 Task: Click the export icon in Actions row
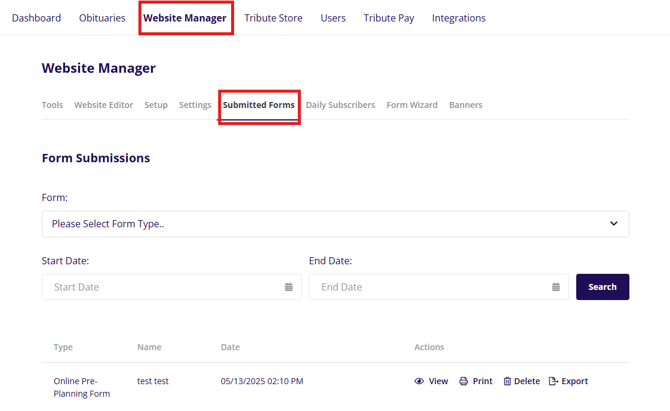tap(553, 381)
